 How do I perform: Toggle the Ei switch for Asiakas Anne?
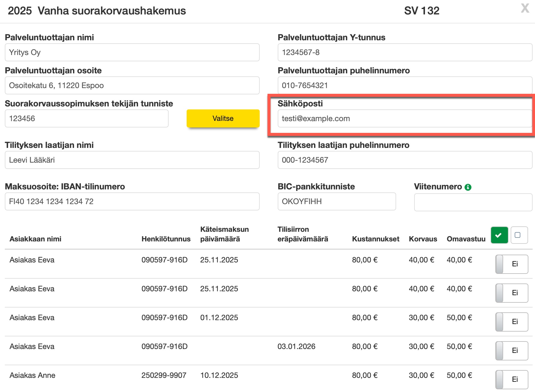point(512,380)
